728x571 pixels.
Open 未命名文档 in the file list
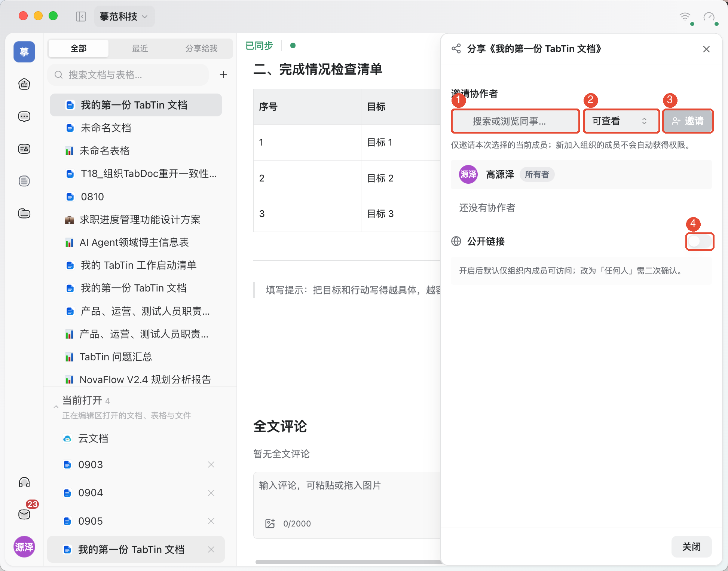pos(136,128)
